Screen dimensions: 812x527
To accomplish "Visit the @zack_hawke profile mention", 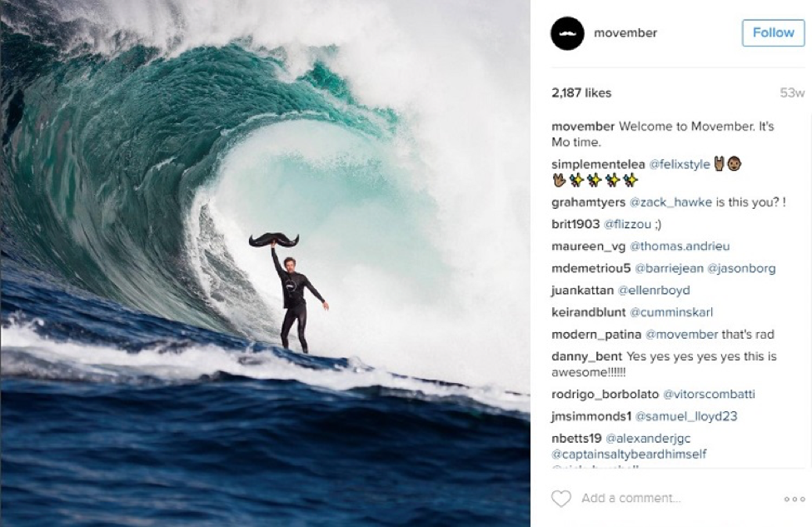I will coord(670,202).
